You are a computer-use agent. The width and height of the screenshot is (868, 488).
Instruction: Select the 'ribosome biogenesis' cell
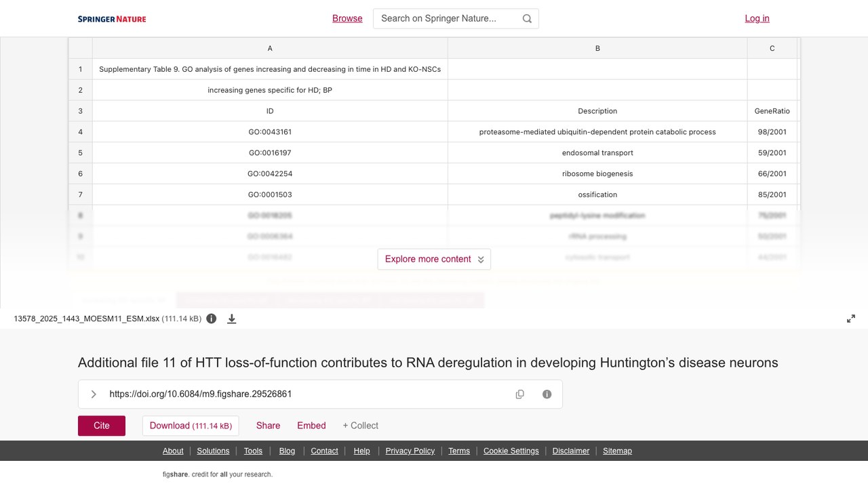[597, 174]
